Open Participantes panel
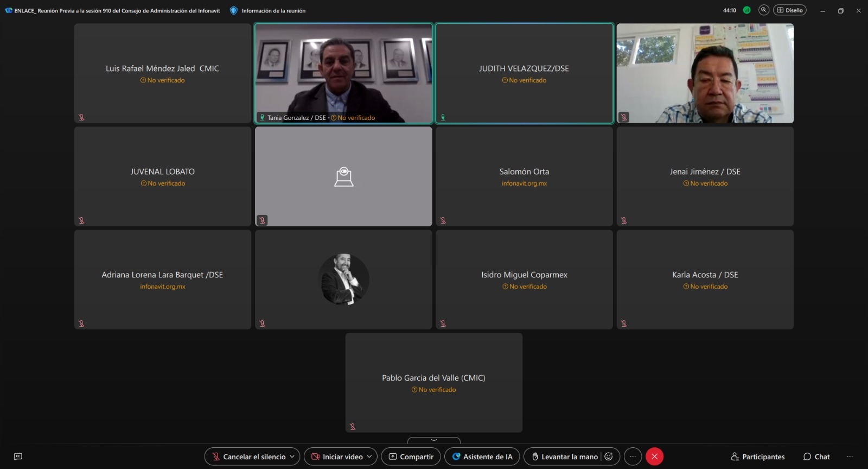 coord(758,457)
